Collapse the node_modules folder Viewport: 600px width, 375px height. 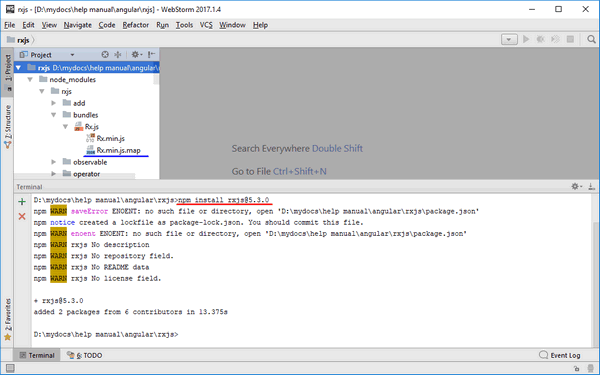(x=30, y=80)
